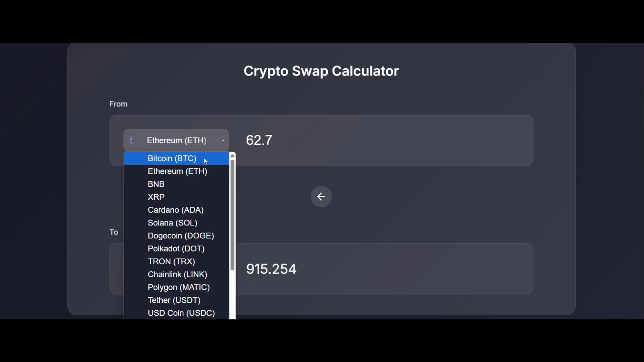Image resolution: width=644 pixels, height=362 pixels.
Task: Pick Cardano (ADA) from the list
Action: 175,210
